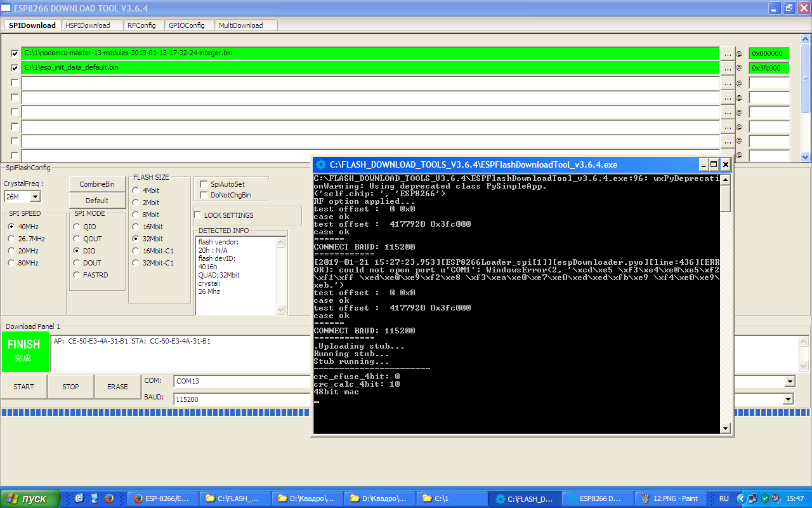812x508 pixels.
Task: Select the SPIDownload tab
Action: (x=32, y=25)
